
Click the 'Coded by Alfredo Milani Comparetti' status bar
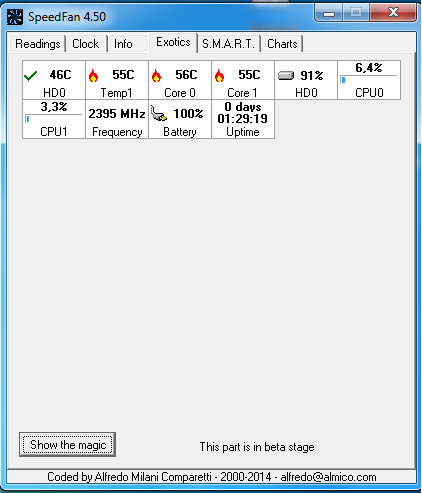click(x=212, y=477)
